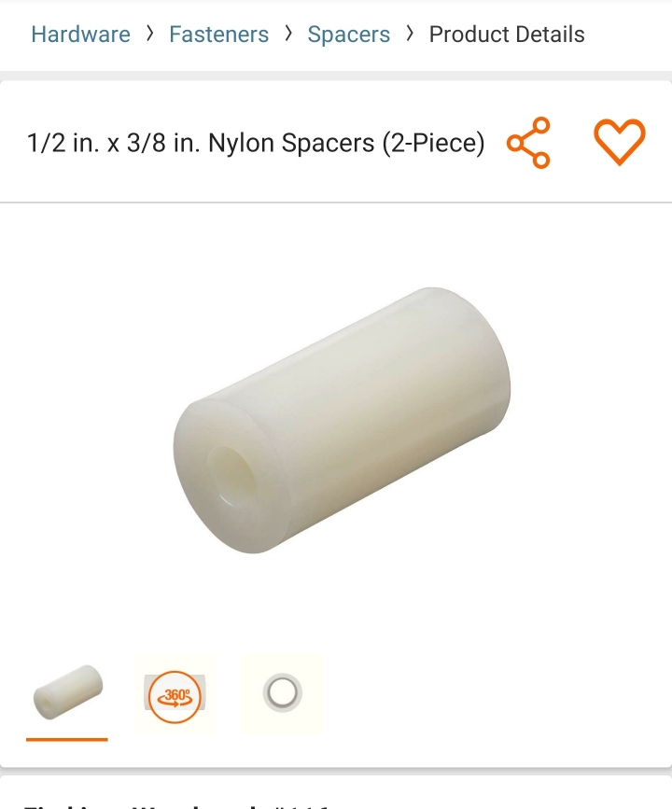Tap the main nylon spacer product image
This screenshot has height=809, width=672.
342,420
